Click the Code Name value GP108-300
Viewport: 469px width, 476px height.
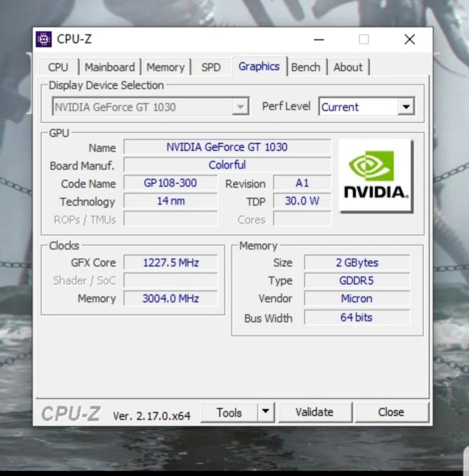click(x=170, y=183)
